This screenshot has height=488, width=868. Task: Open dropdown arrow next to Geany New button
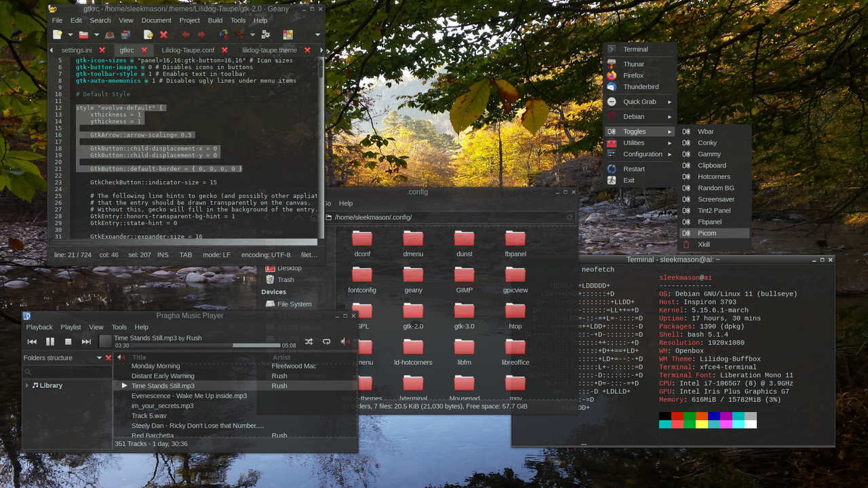tap(69, 35)
